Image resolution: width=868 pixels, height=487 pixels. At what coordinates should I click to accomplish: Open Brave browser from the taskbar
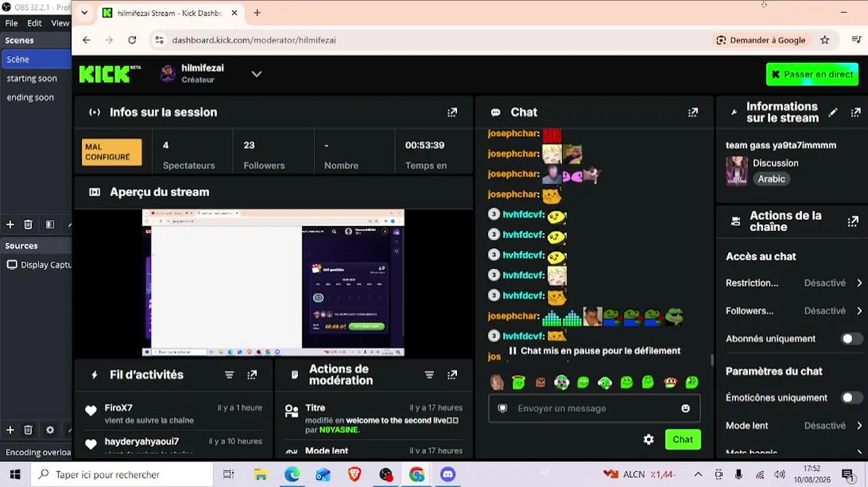tap(354, 475)
